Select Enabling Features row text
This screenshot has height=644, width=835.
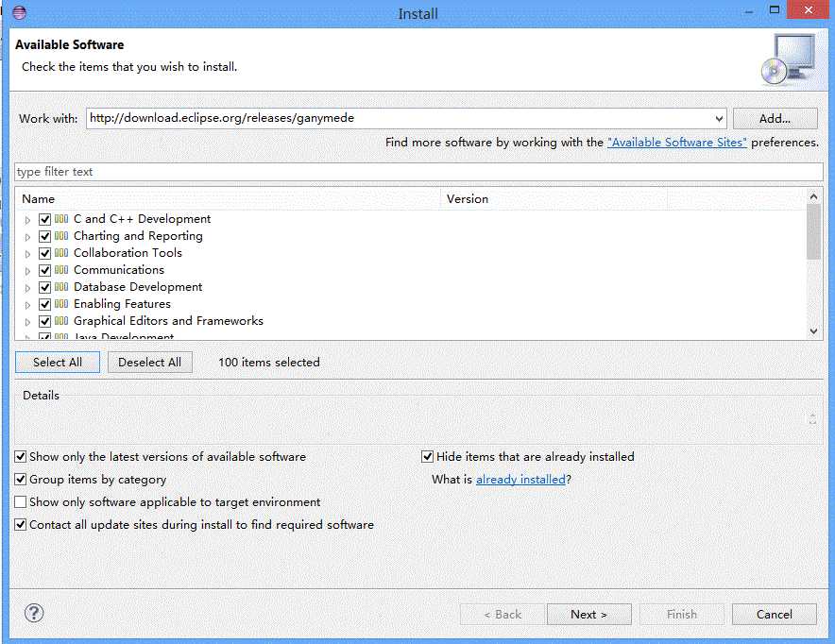122,304
